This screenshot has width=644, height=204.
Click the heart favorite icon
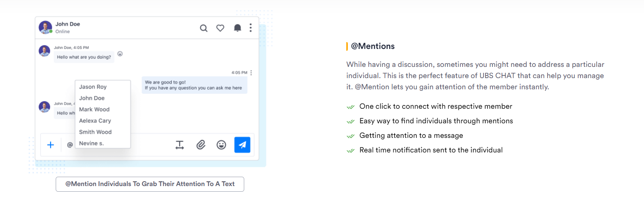point(220,28)
